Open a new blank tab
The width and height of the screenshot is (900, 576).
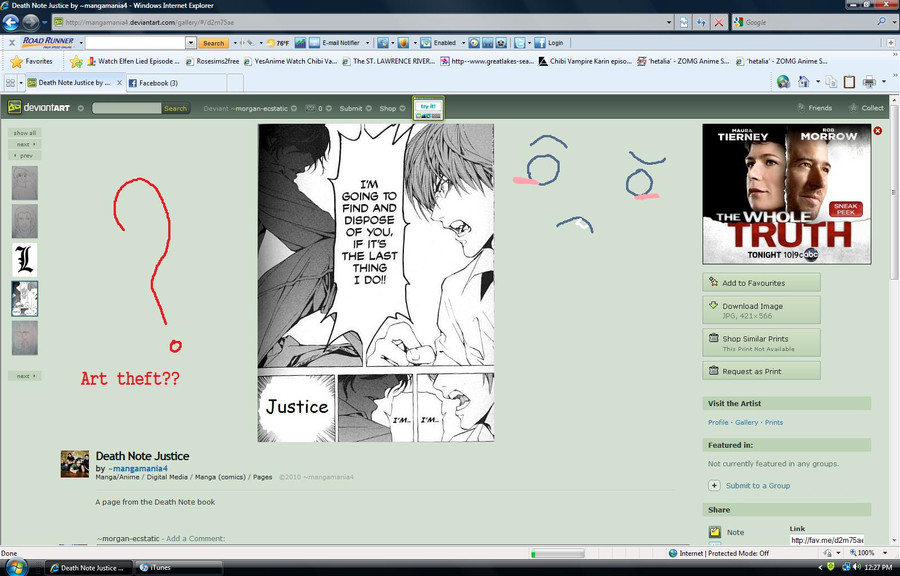pos(235,83)
